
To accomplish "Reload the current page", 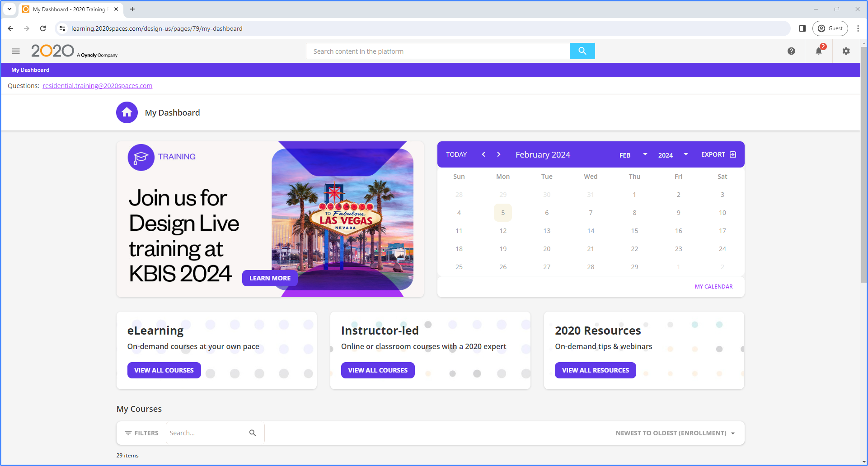I will click(x=43, y=28).
